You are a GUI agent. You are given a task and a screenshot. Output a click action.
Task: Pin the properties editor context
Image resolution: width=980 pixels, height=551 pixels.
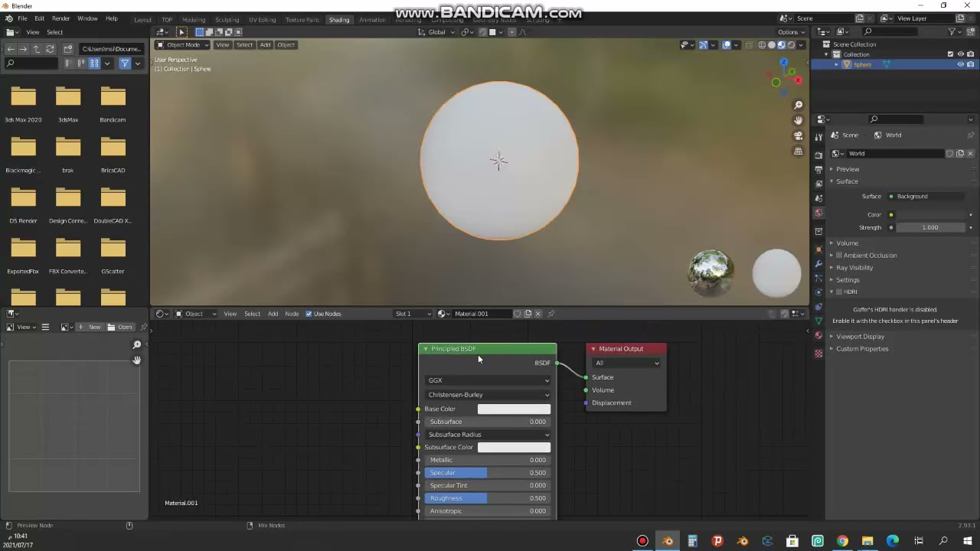click(x=971, y=135)
